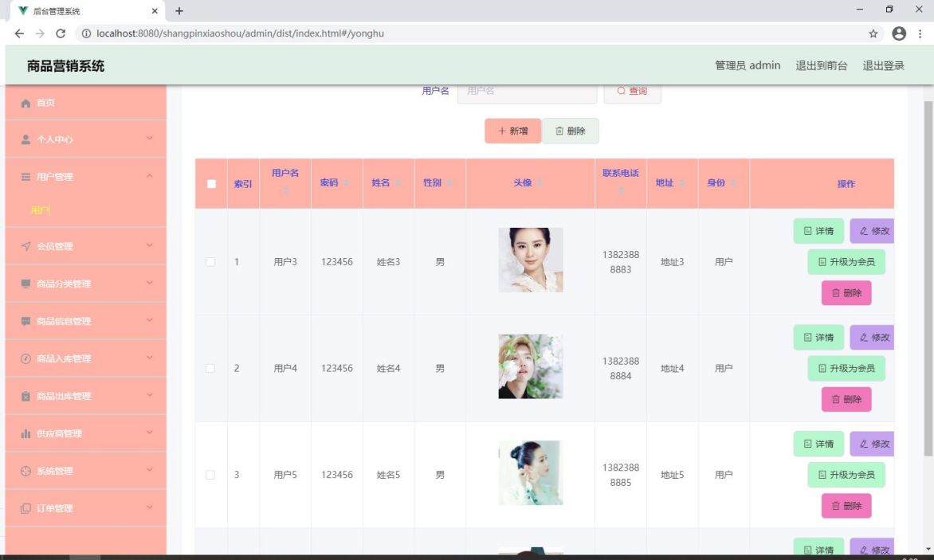
Task: Click the home icon beside 首页
Action: [x=26, y=104]
